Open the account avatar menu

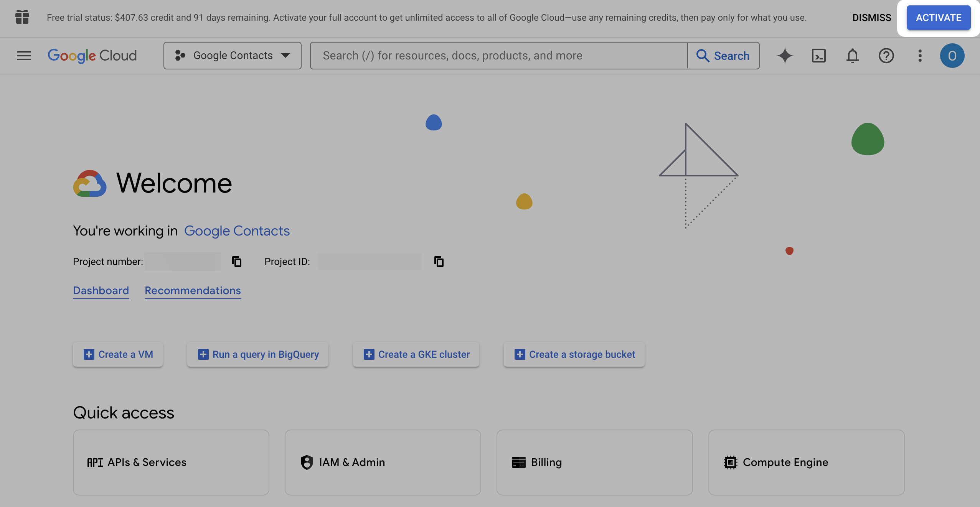(x=952, y=56)
